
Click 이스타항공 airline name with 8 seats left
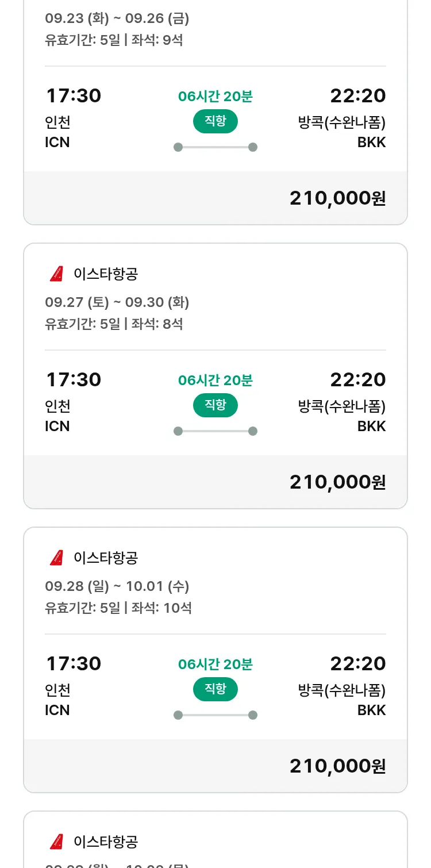pos(106,274)
